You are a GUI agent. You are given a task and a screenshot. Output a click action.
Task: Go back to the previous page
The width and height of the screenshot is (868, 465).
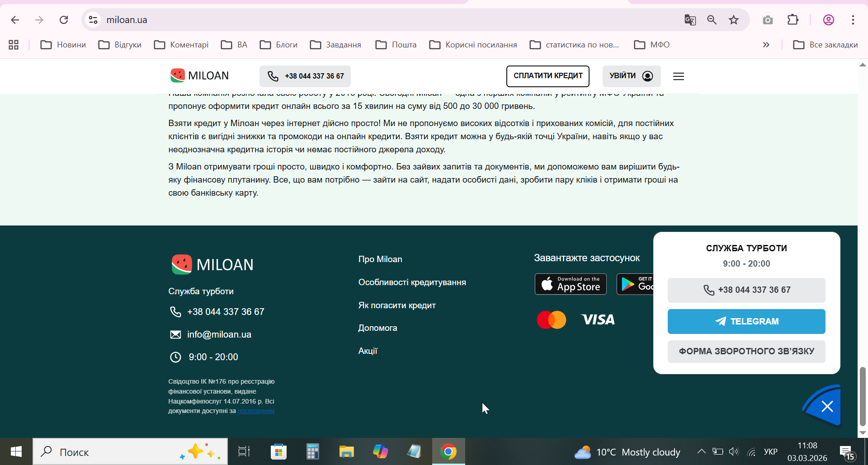[15, 20]
